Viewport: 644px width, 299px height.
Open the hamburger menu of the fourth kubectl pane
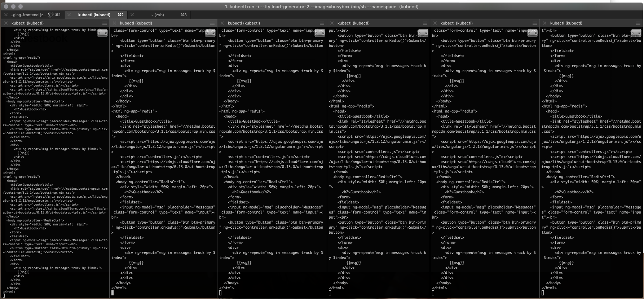pyautogui.click(x=425, y=23)
